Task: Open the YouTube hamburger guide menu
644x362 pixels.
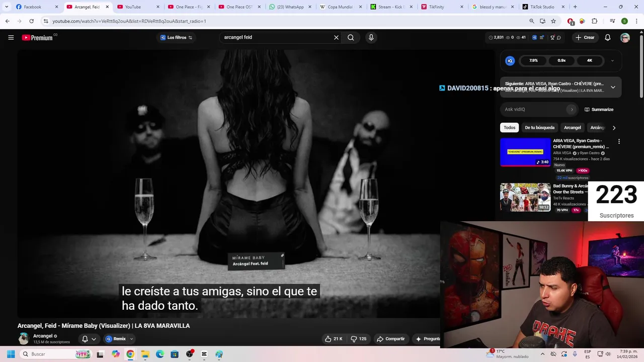Action: tap(11, 38)
